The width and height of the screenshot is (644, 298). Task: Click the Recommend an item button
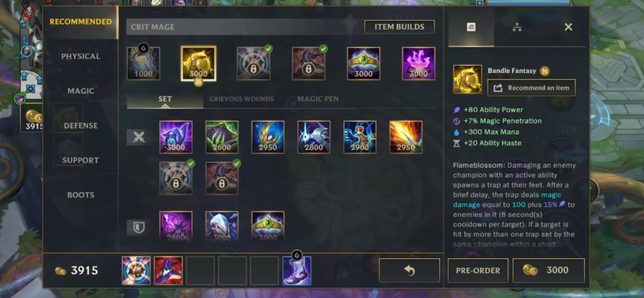click(x=531, y=88)
